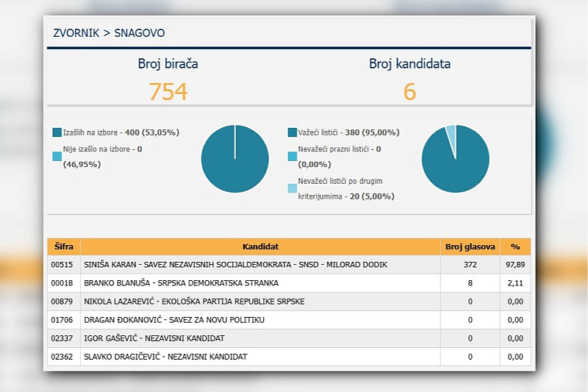
Task: Click the ZVORNIK > SNAGOVO breadcrumb
Action: [x=109, y=33]
